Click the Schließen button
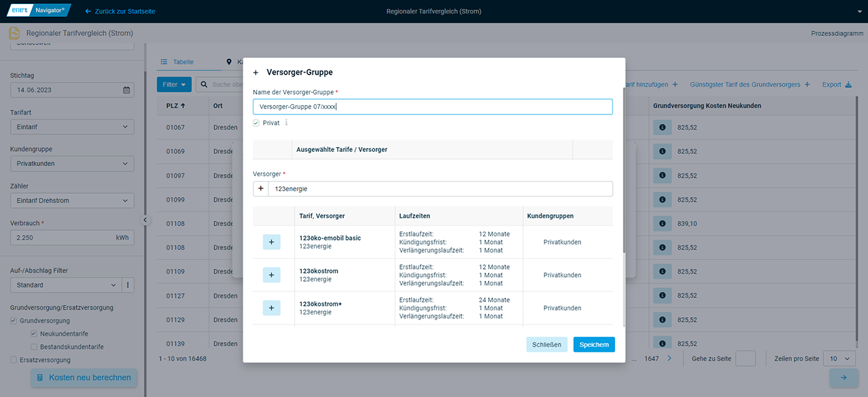This screenshot has width=868, height=397. [x=547, y=345]
